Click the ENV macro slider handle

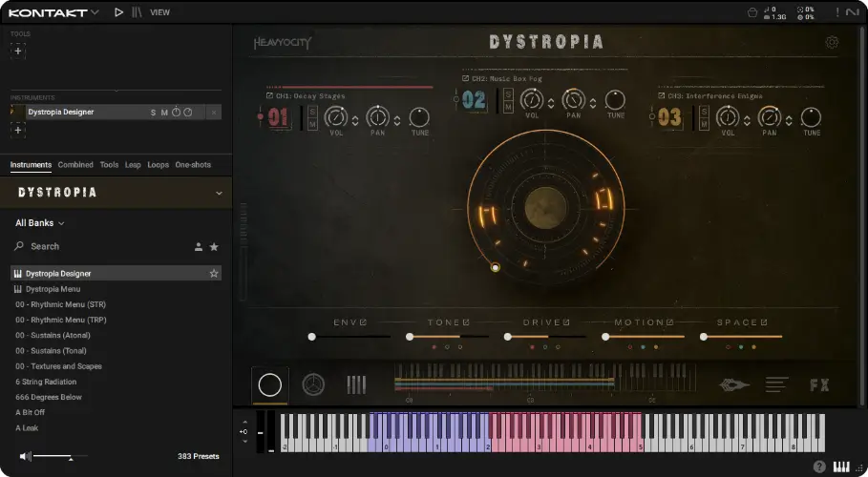click(x=312, y=337)
